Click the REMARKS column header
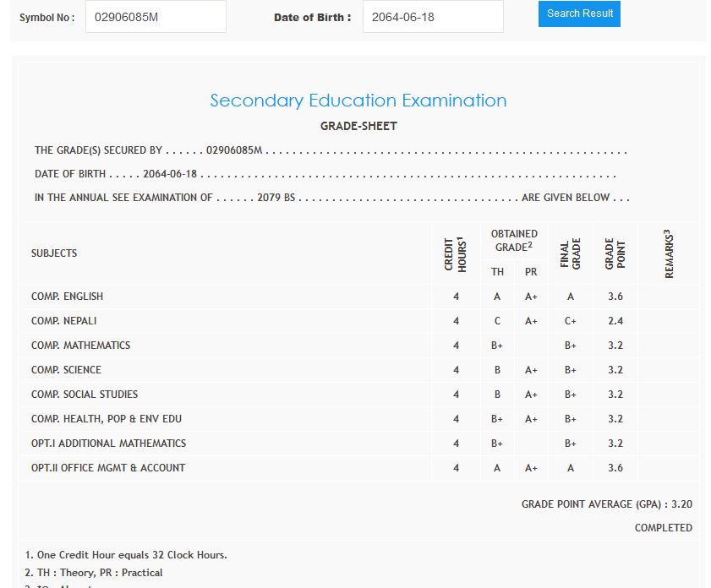 [669, 253]
